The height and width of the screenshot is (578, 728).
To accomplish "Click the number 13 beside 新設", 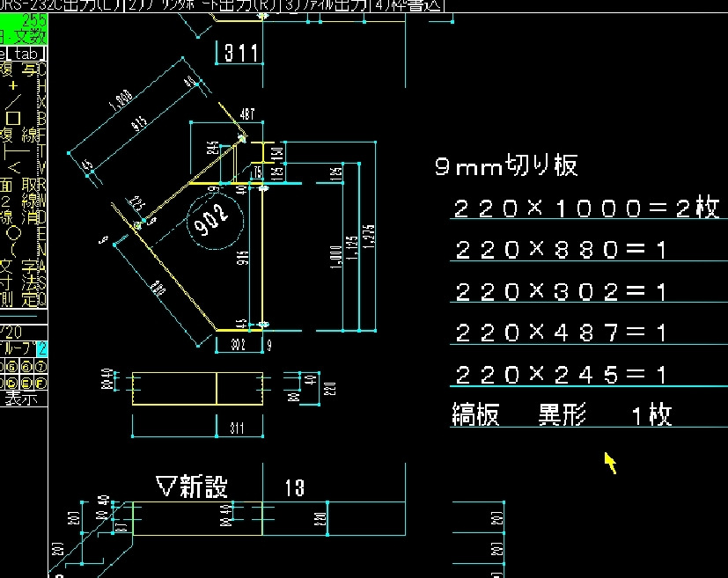I will pyautogui.click(x=294, y=488).
